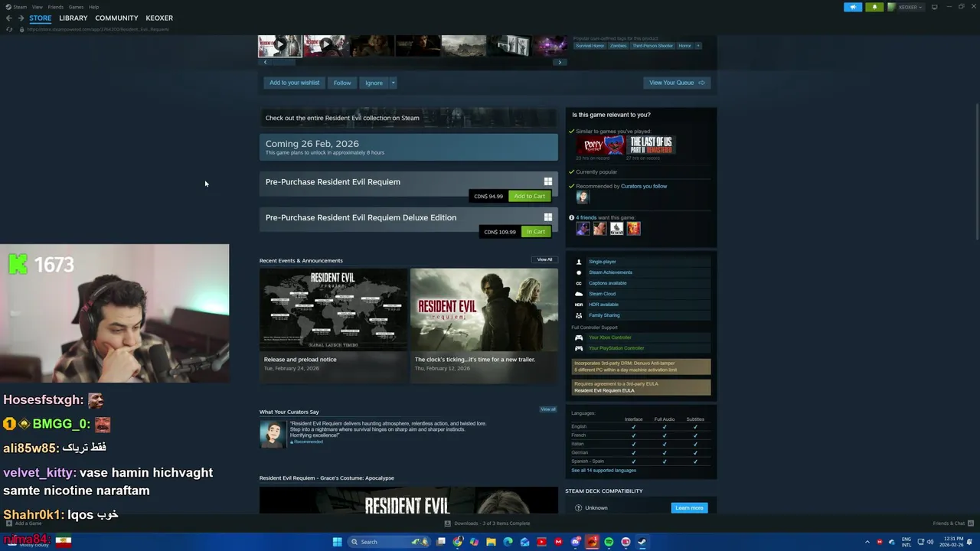Switch to the KEOXER profile tab
The width and height of the screenshot is (980, 551).
pos(159,18)
